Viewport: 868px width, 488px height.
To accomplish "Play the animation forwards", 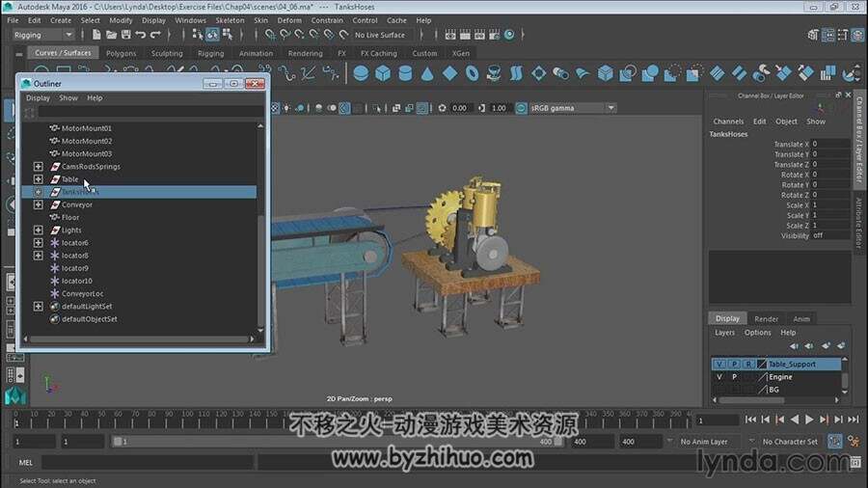I will 809,420.
